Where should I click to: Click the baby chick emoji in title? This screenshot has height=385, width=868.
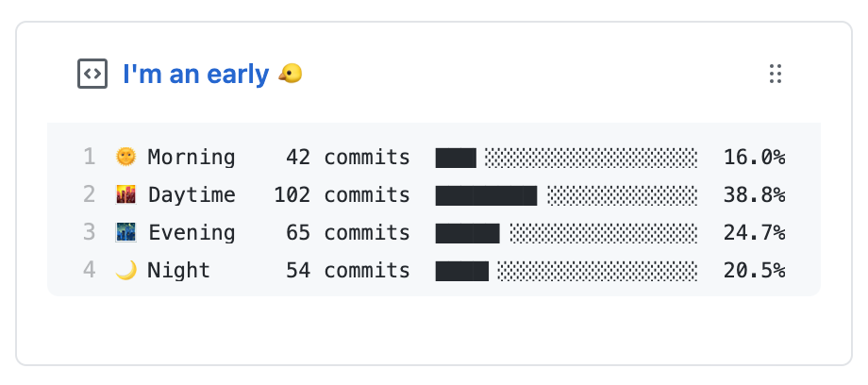[290, 74]
